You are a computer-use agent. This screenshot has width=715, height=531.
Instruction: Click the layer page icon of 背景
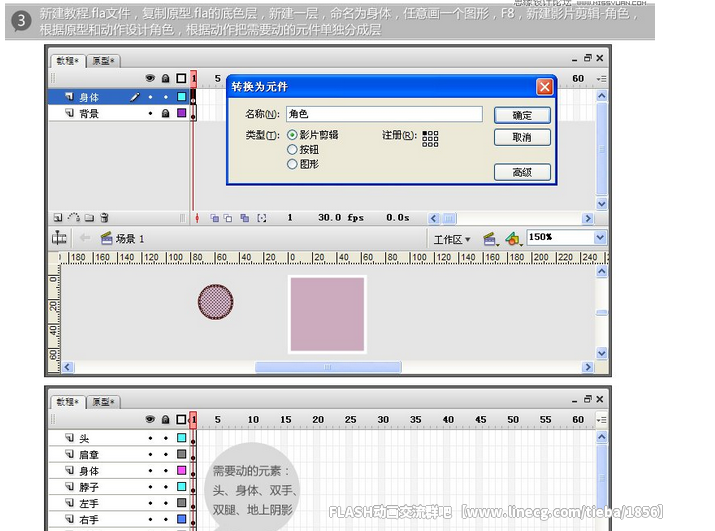pos(69,112)
